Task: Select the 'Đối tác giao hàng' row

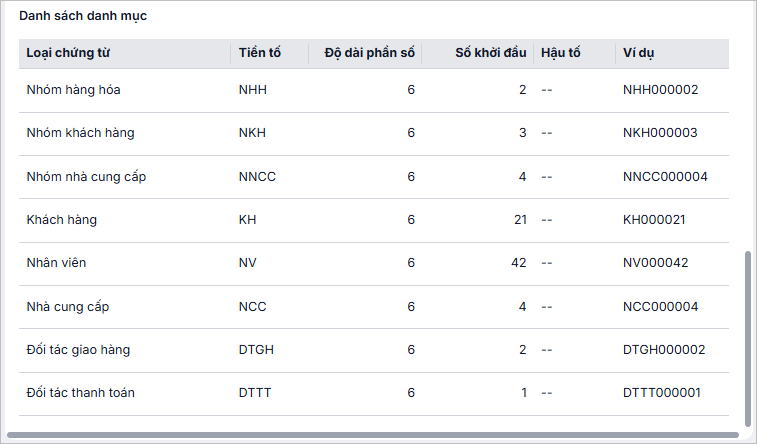Action: tap(78, 350)
